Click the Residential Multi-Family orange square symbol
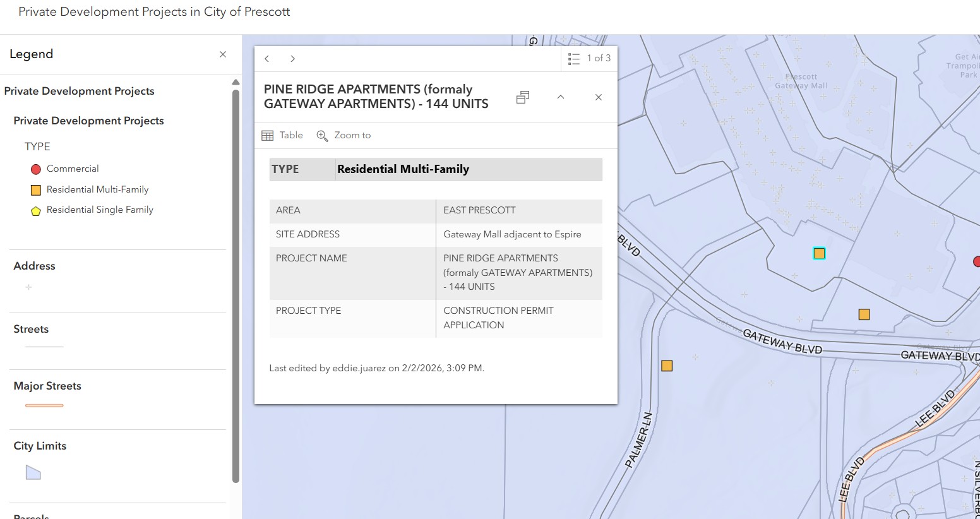Image resolution: width=980 pixels, height=519 pixels. coord(36,189)
